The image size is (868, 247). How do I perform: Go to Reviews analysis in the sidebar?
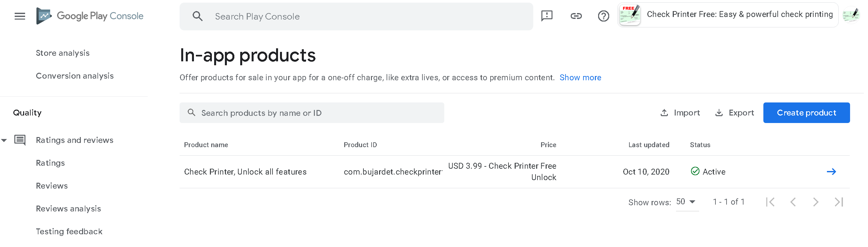[68, 208]
